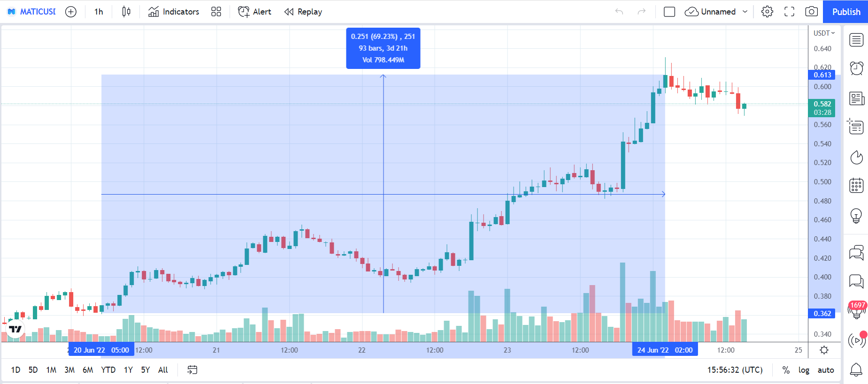Image resolution: width=868 pixels, height=384 pixels.
Task: Take a chart snapshot with camera
Action: click(811, 12)
